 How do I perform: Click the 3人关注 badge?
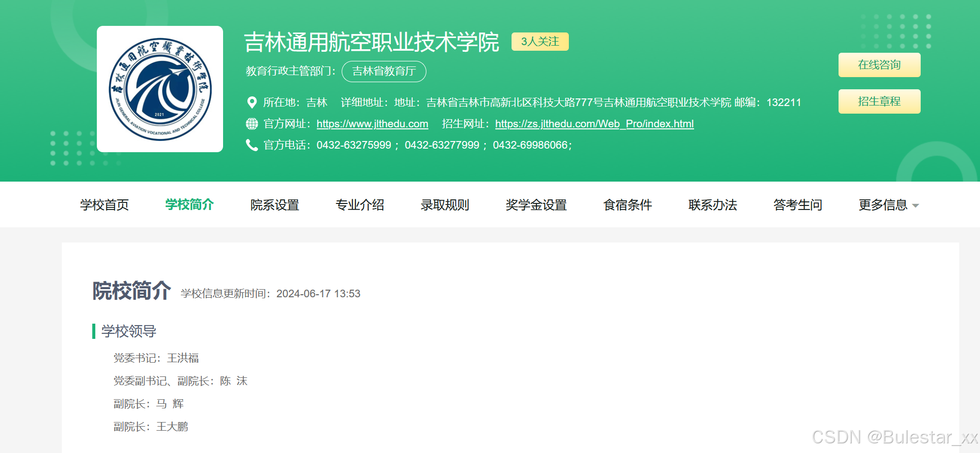coord(540,42)
